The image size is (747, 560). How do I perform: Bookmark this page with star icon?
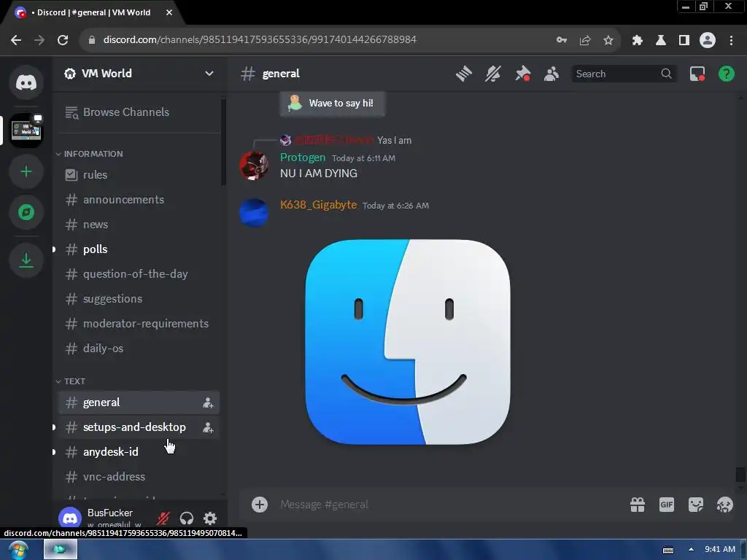(x=608, y=40)
